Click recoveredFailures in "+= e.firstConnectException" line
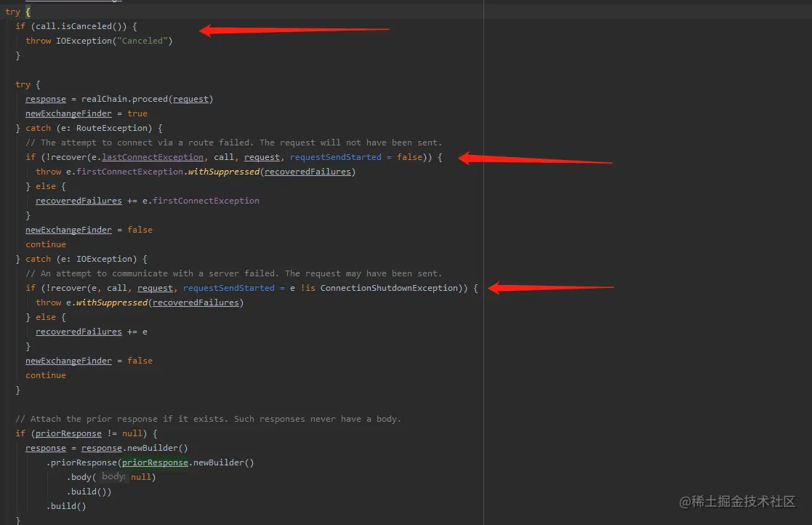 coord(79,201)
